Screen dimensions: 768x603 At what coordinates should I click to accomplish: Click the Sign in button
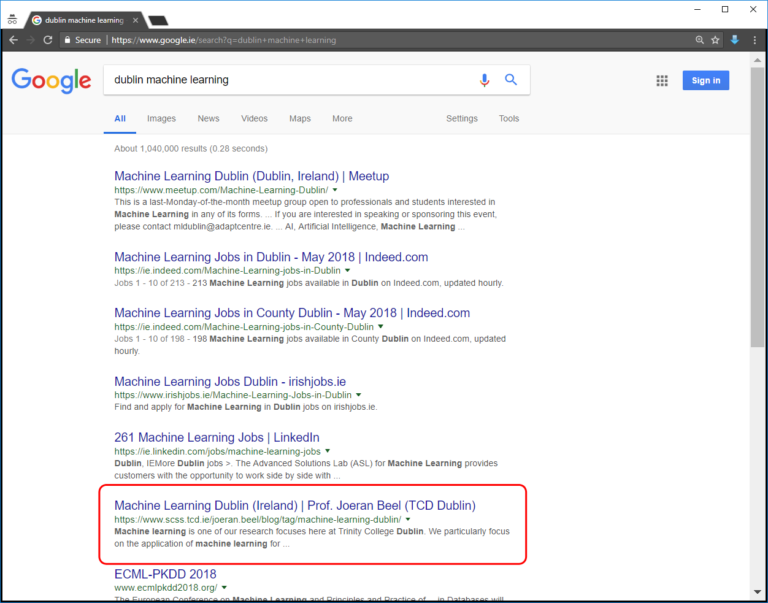[706, 80]
